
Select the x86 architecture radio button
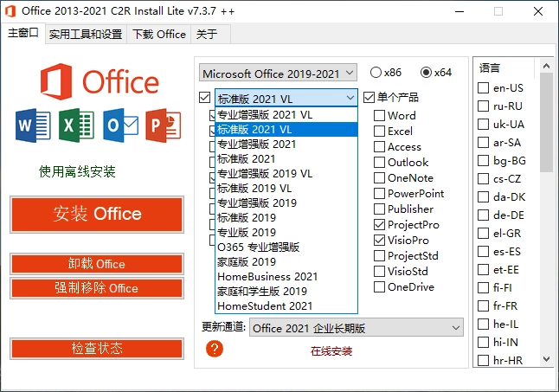[x=376, y=73]
